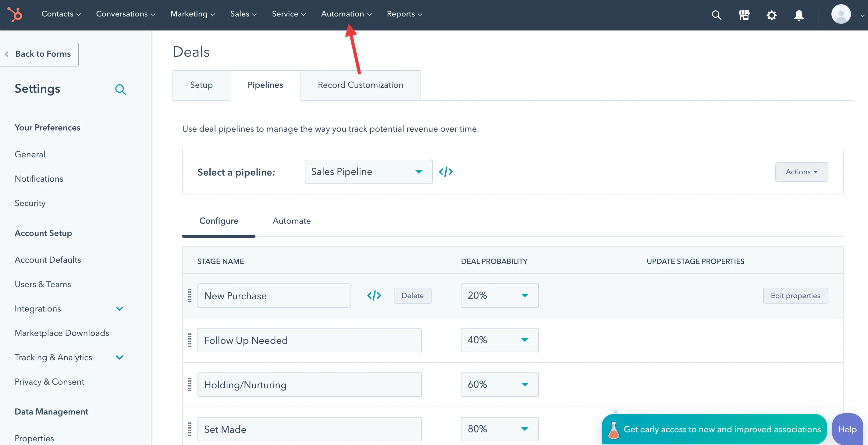Open the 40% deal probability dropdown
Image resolution: width=868 pixels, height=445 pixels.
(499, 340)
